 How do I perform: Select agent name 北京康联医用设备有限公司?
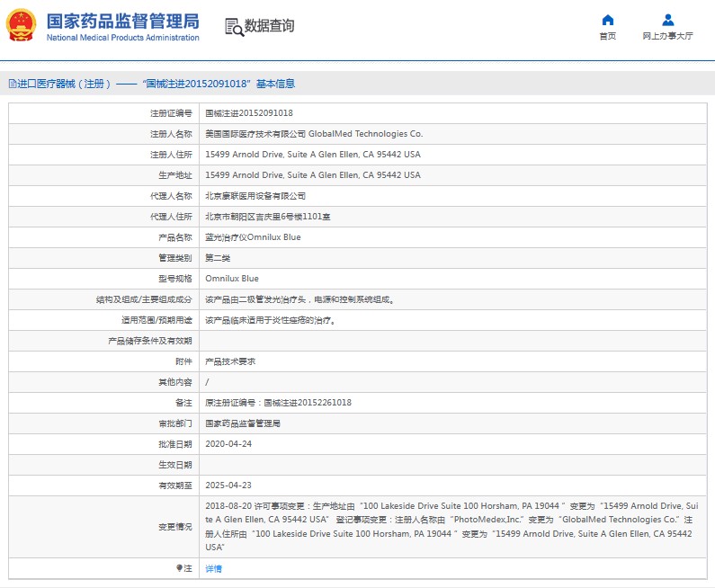255,196
